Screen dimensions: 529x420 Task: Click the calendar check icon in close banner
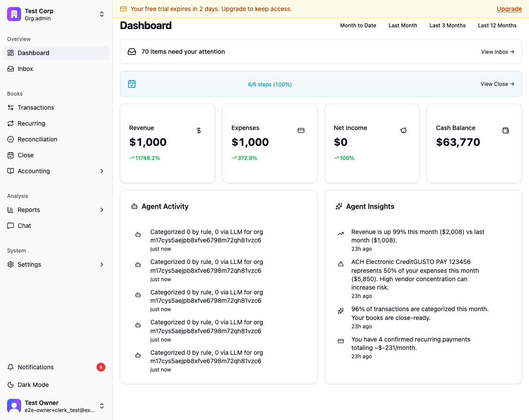(x=132, y=84)
